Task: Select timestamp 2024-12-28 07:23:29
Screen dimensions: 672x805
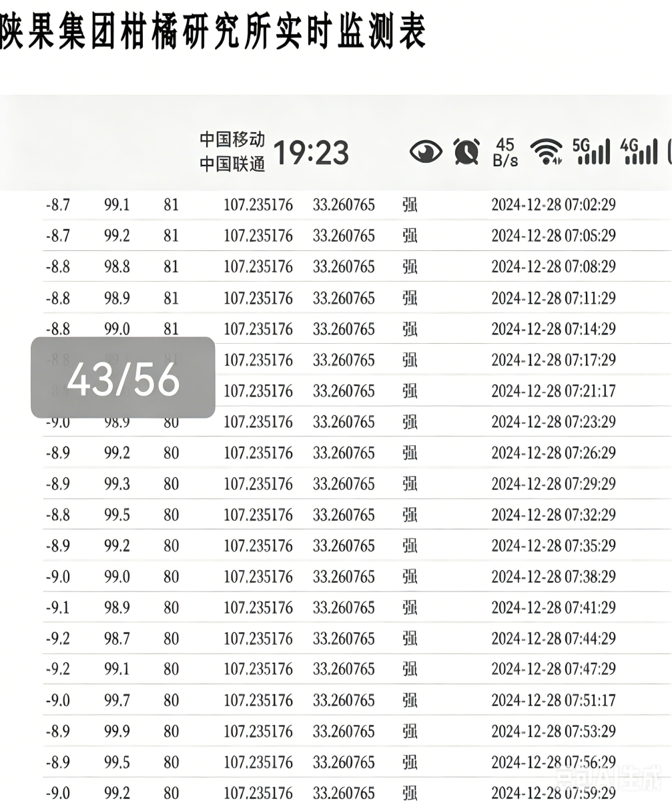Action: pyautogui.click(x=553, y=422)
